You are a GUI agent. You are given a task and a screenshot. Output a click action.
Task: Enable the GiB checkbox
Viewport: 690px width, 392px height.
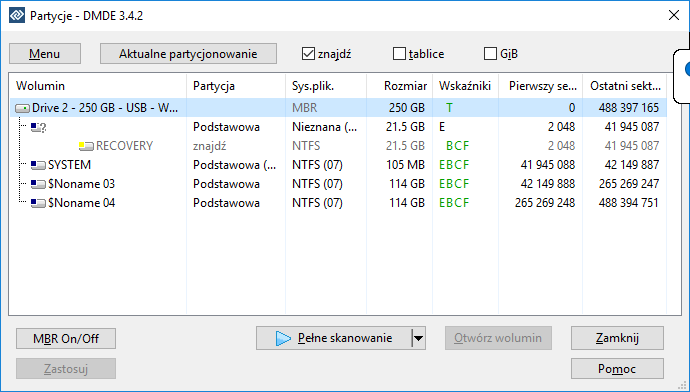tap(490, 54)
